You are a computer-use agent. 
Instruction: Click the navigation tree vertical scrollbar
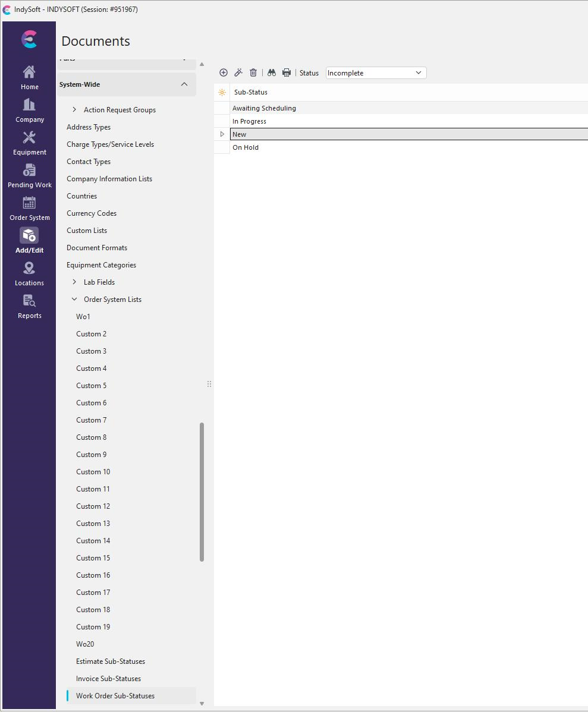(x=202, y=492)
